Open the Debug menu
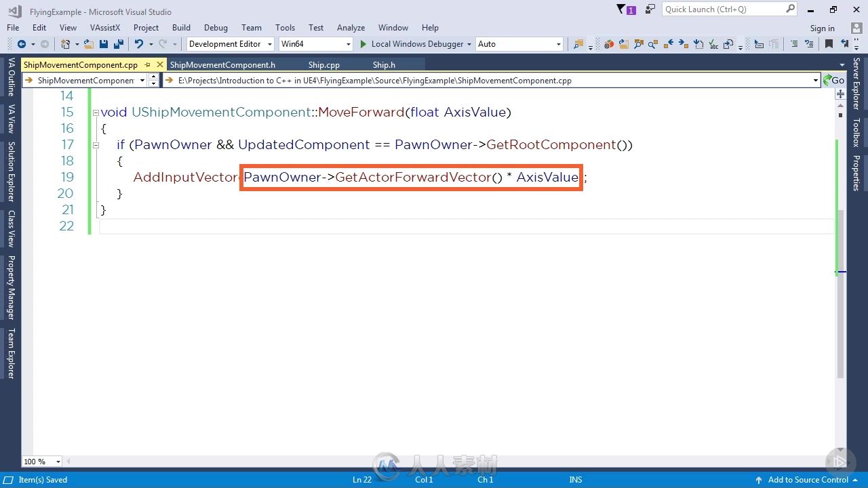This screenshot has width=868, height=488. pos(216,28)
